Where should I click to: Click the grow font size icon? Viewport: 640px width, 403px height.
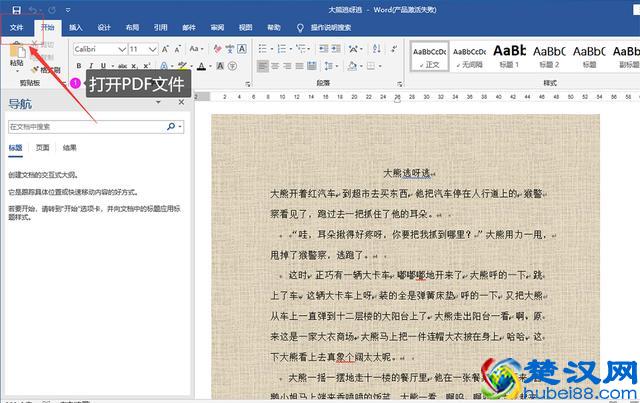pyautogui.click(x=165, y=49)
